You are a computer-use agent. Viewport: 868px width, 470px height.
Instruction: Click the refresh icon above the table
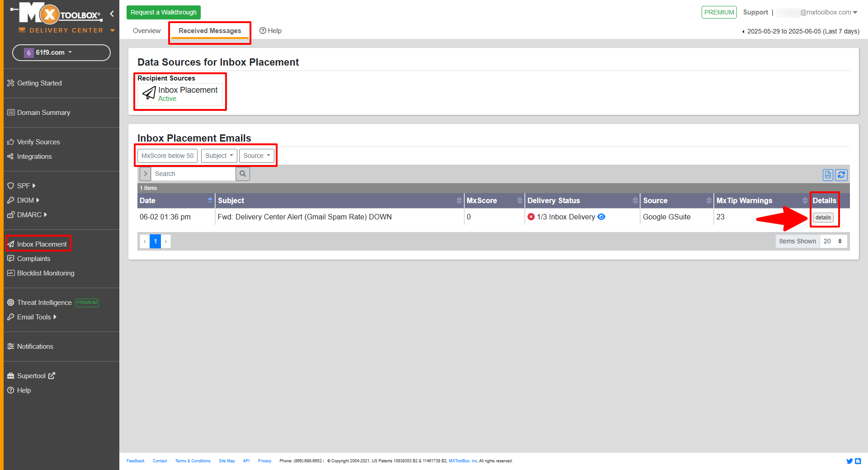click(841, 175)
